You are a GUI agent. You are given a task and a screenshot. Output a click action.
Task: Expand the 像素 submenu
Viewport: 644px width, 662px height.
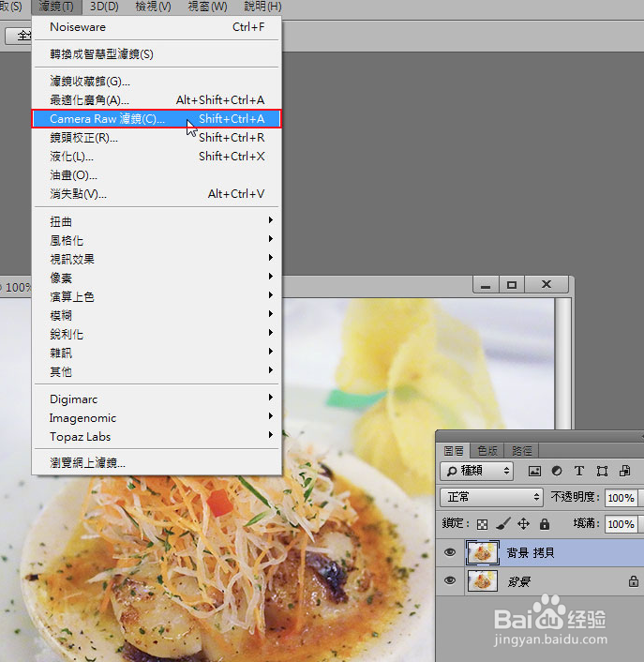(157, 278)
